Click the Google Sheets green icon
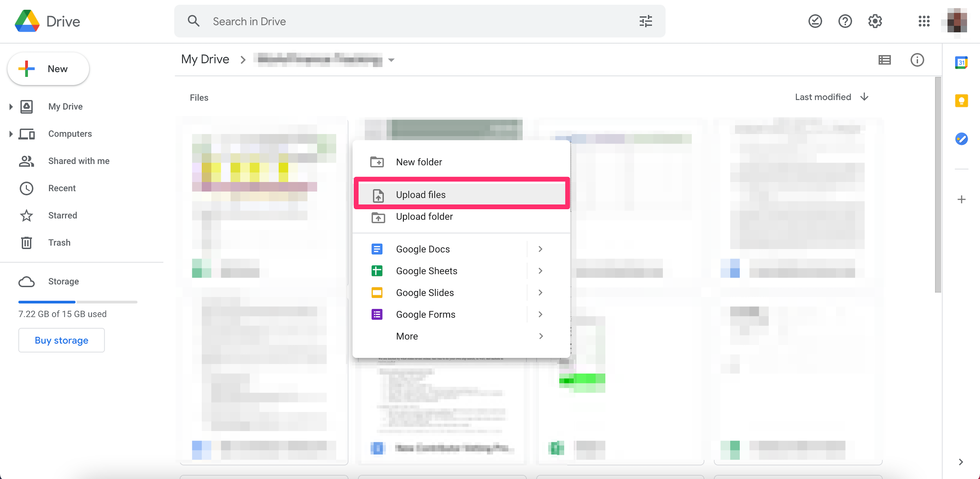This screenshot has width=980, height=479. pyautogui.click(x=377, y=271)
